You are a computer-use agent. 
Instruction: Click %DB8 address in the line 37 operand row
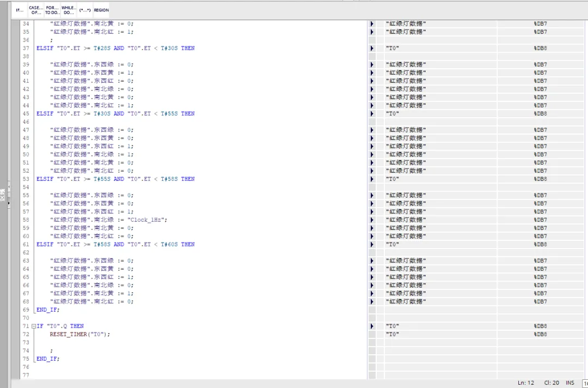[x=541, y=48]
